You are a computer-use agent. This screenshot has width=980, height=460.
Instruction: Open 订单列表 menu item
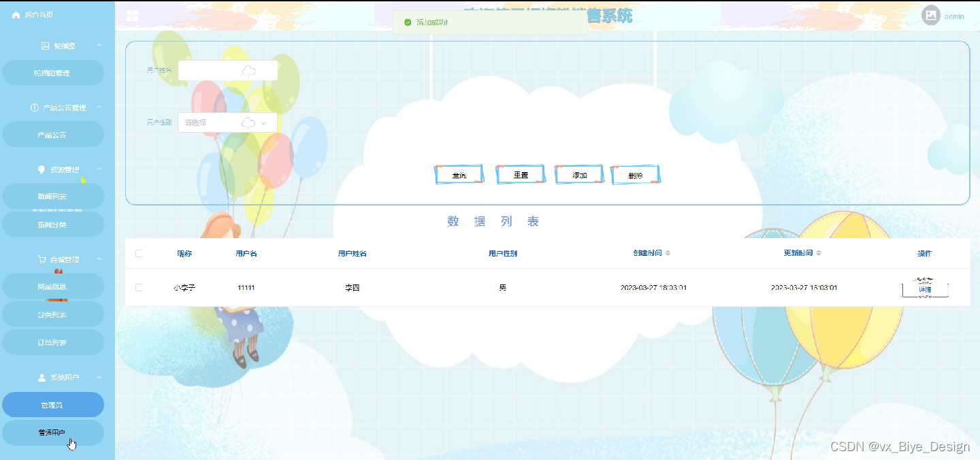[x=53, y=343]
